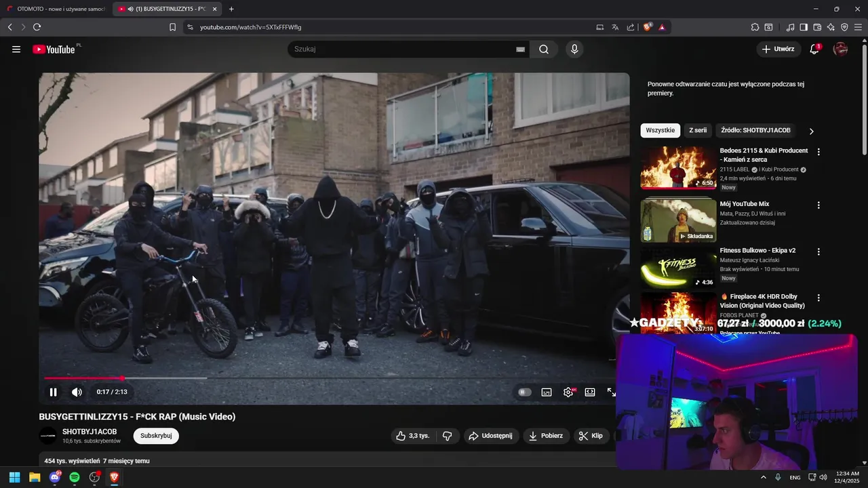
Task: Open Spotify from the taskbar
Action: pos(75,477)
